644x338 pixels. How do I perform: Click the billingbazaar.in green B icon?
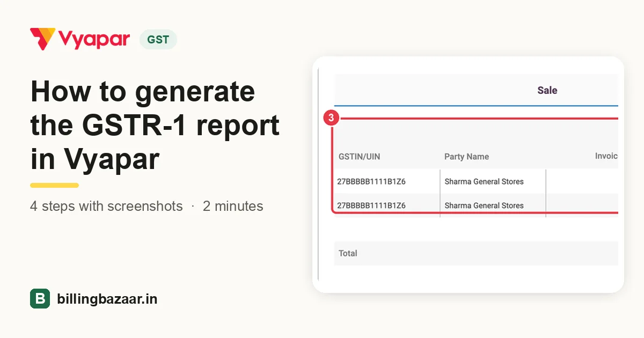tap(40, 299)
